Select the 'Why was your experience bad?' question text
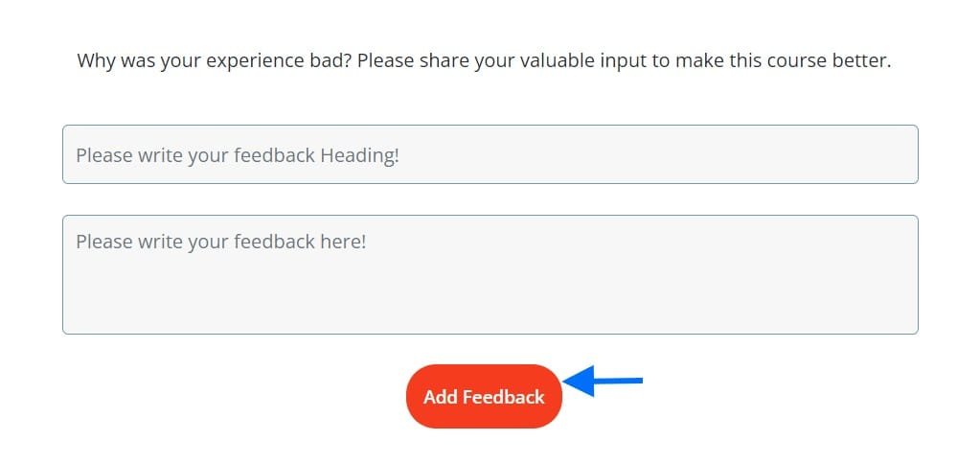980x464 pixels. pos(215,61)
